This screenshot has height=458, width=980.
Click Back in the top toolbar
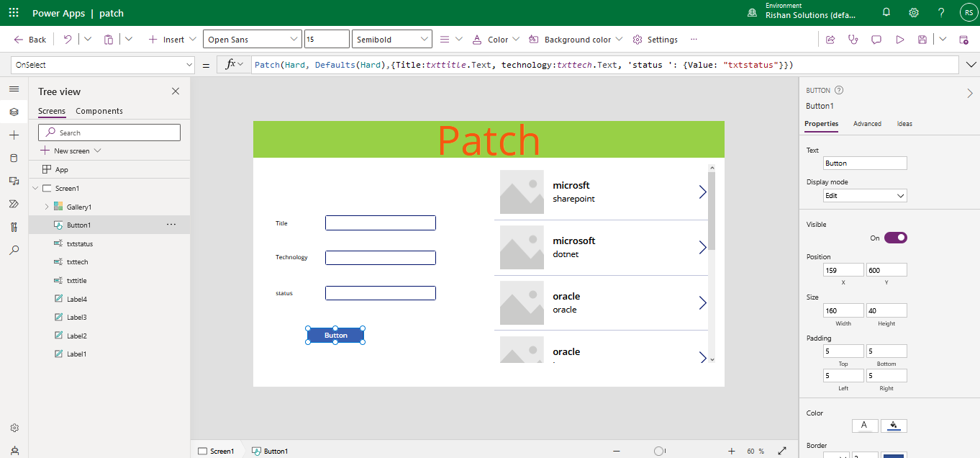[x=29, y=39]
